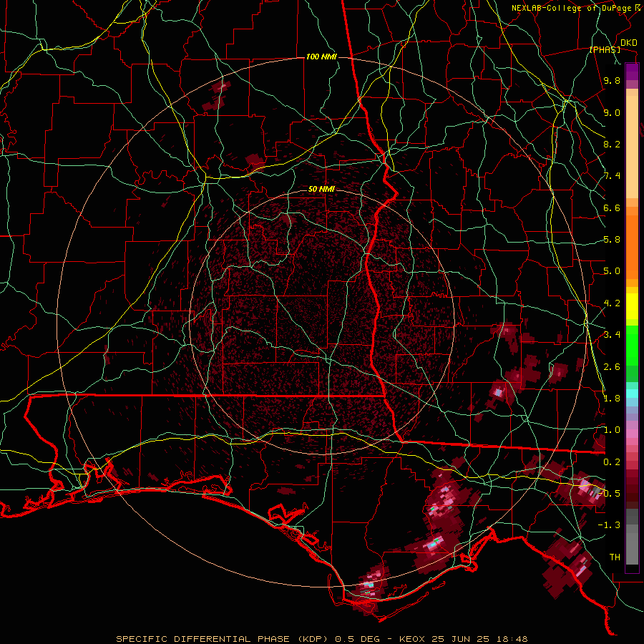Click the DKD label above the color scale
644x644 pixels.
click(x=628, y=43)
